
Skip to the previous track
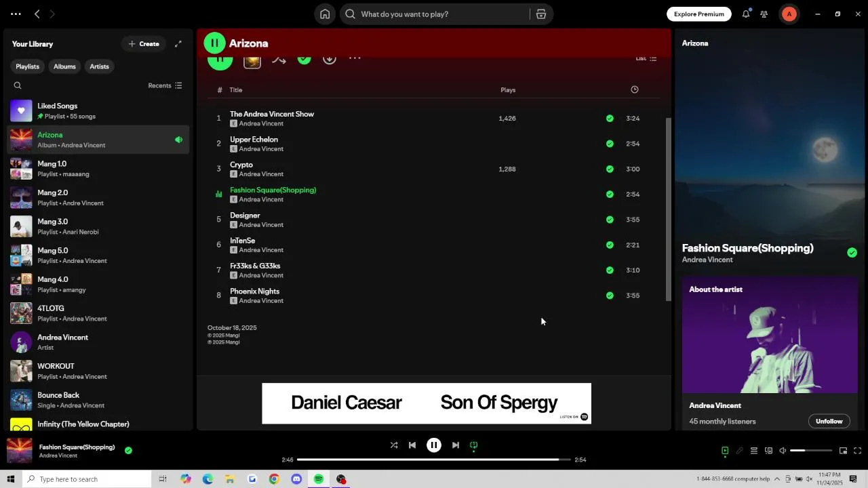(x=412, y=445)
